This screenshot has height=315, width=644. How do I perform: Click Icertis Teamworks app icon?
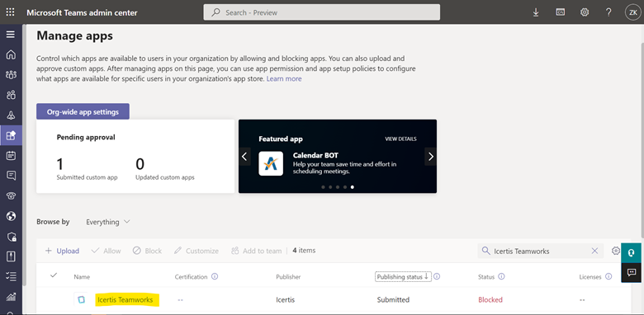(81, 300)
